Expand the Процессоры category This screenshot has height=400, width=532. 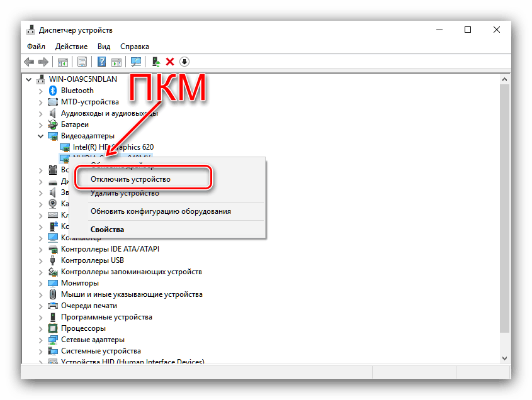(41, 329)
